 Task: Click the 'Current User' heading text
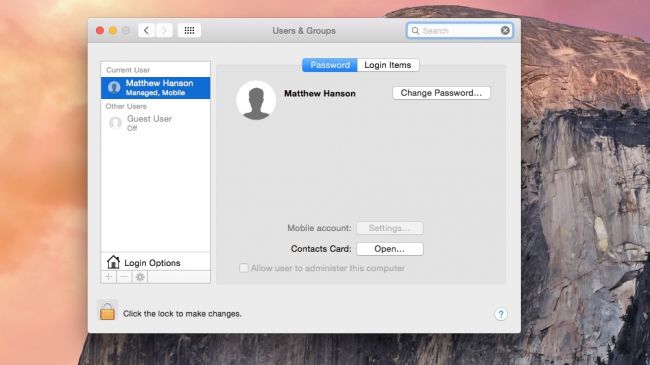click(x=128, y=70)
